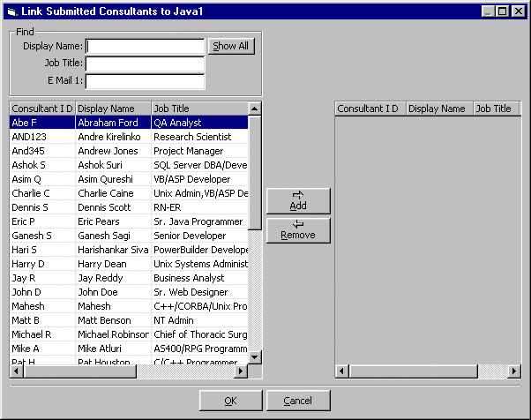The height and width of the screenshot is (420, 531).
Task: Click the Project Manager job title cell
Action: pos(199,151)
